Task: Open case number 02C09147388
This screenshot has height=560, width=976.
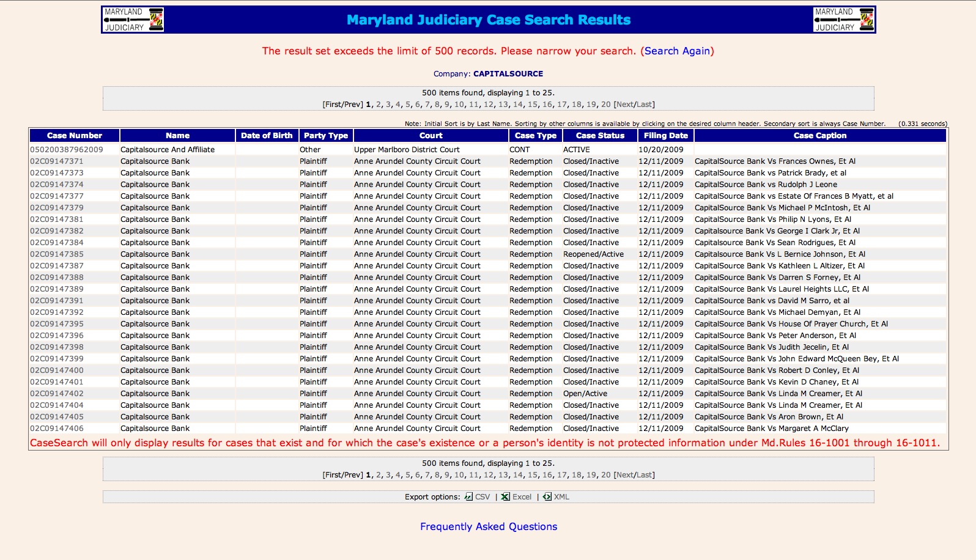Action: click(x=57, y=278)
